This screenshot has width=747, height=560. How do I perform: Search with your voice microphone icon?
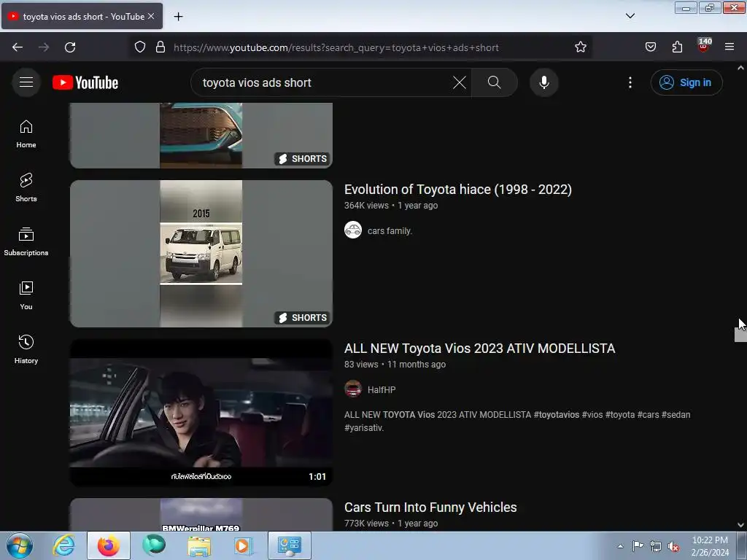(x=543, y=82)
